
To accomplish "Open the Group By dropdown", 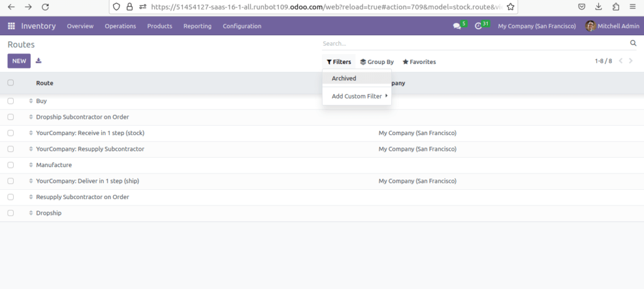I will tap(377, 62).
